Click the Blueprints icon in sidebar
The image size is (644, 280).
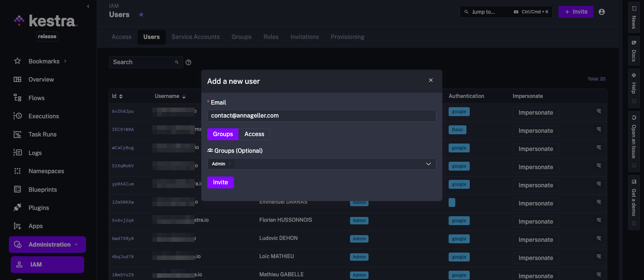pyautogui.click(x=17, y=190)
